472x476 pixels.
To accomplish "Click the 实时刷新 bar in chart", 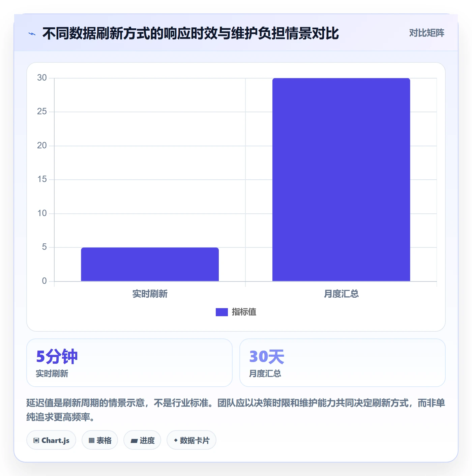I will (150, 264).
